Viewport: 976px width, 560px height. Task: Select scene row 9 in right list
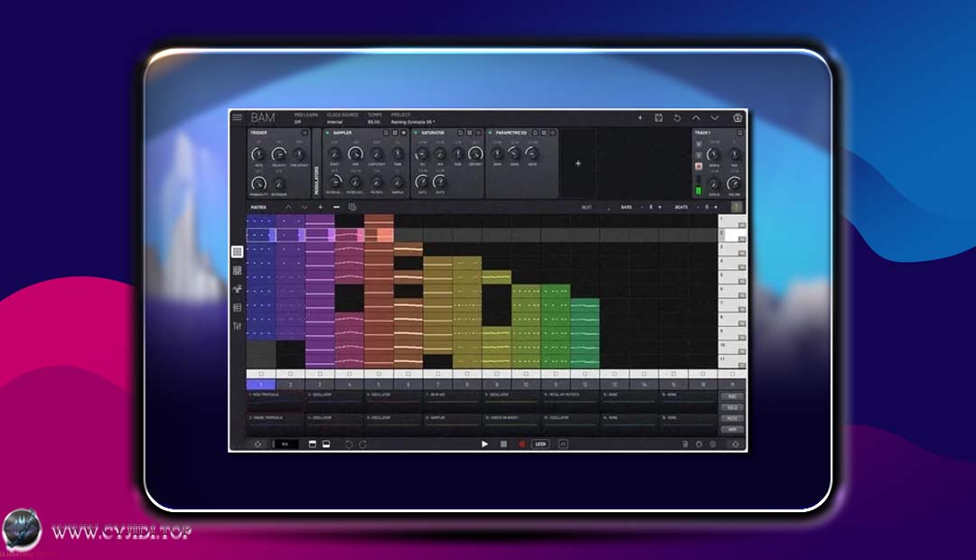tap(732, 333)
